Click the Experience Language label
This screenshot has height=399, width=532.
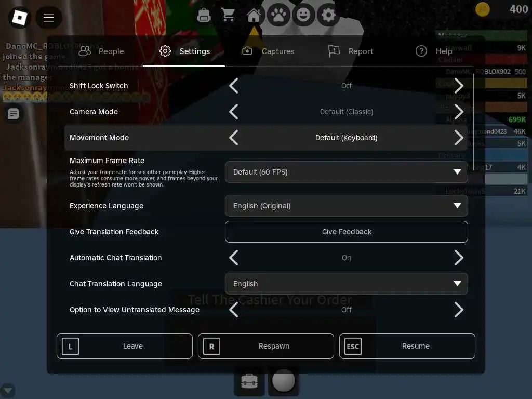coord(107,206)
